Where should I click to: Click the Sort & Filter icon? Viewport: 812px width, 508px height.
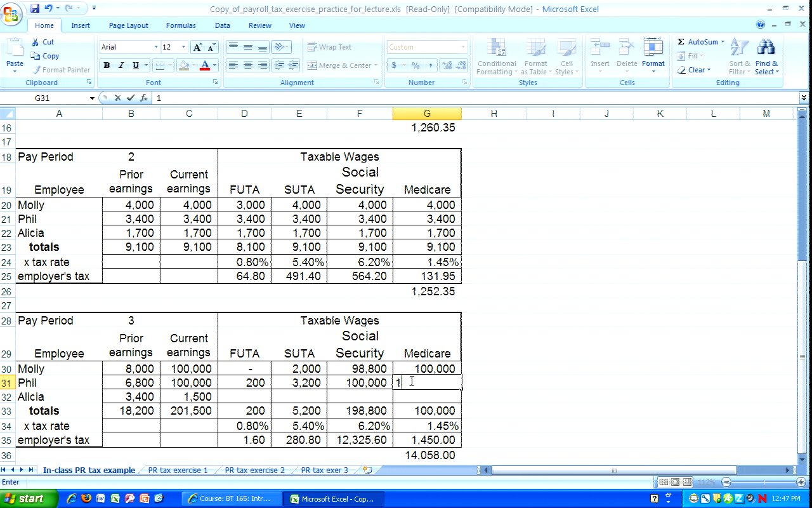739,48
